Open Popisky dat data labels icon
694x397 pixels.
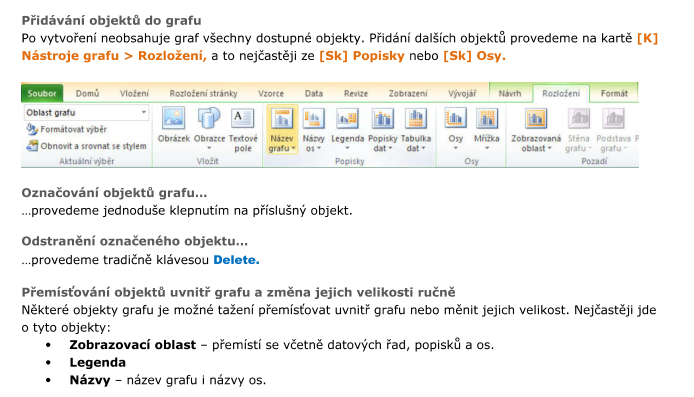click(382, 119)
